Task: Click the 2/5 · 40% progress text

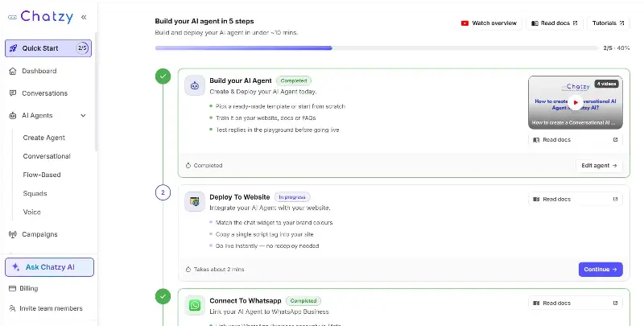Action: tap(616, 48)
